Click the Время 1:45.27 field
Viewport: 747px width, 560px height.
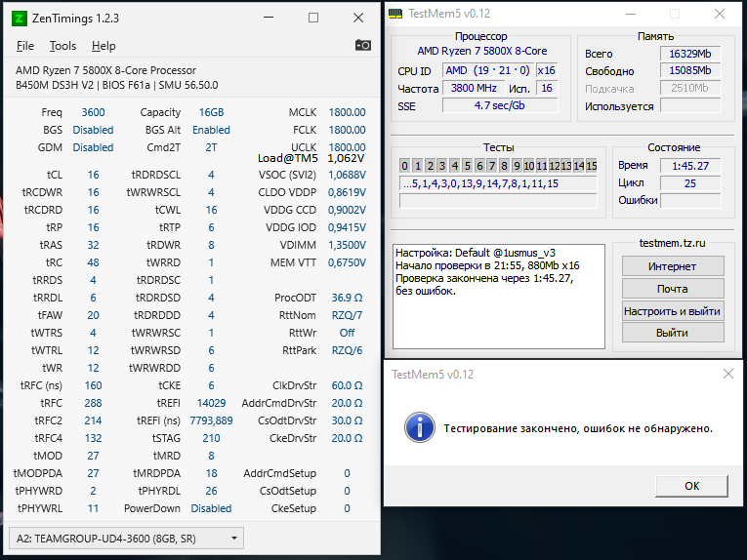click(x=690, y=166)
